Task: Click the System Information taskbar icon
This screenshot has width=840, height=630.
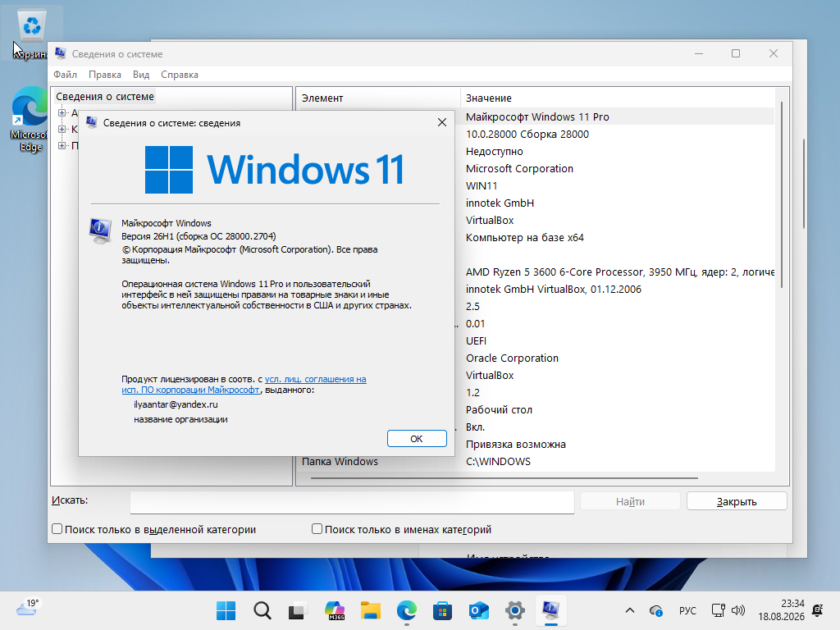Action: (551, 610)
